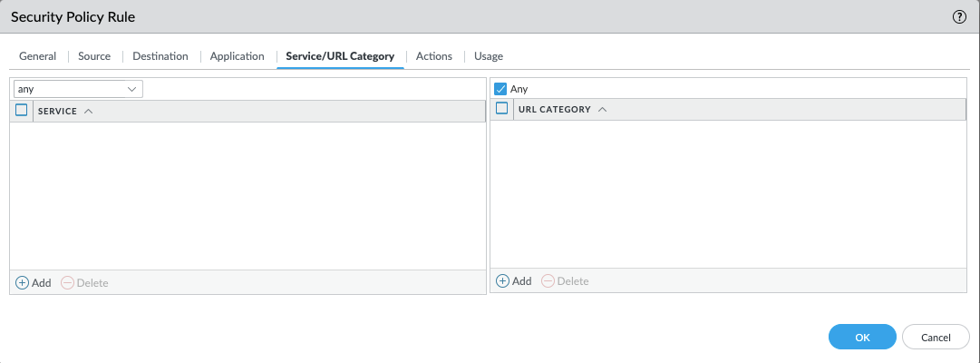Sort by URL Category column arrow
The image size is (980, 363).
point(603,109)
